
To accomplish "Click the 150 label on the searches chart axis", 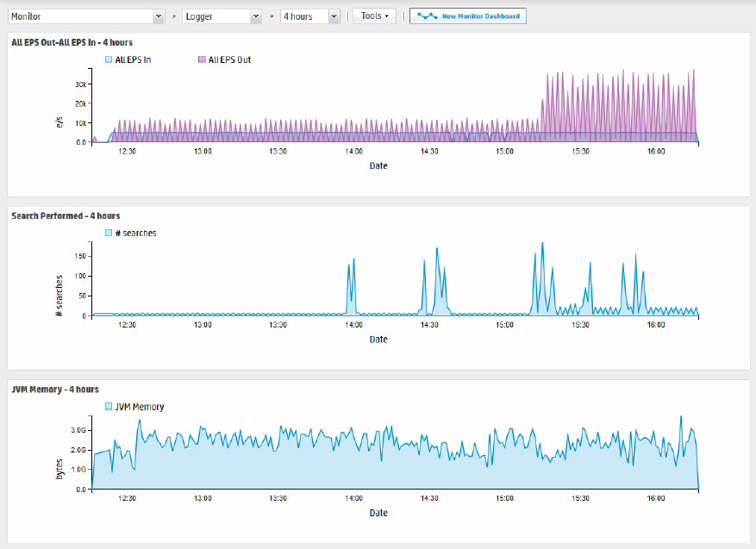I will pos(80,256).
